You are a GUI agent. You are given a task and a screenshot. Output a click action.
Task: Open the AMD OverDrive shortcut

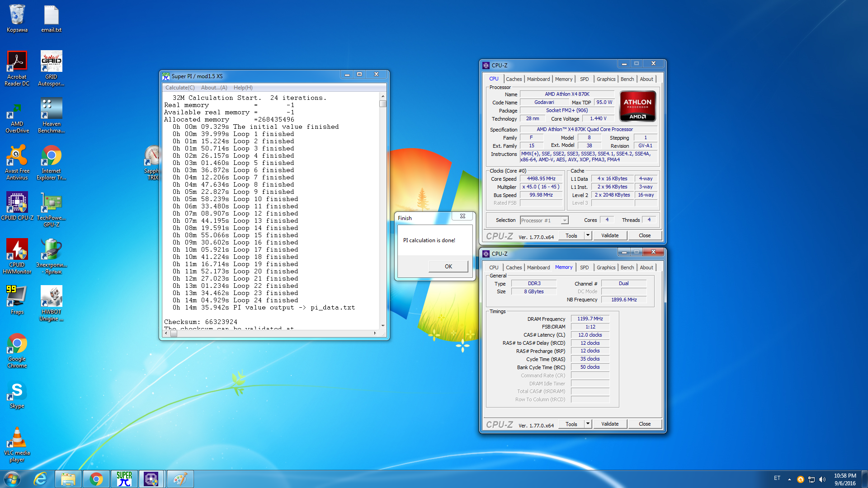pos(17,116)
